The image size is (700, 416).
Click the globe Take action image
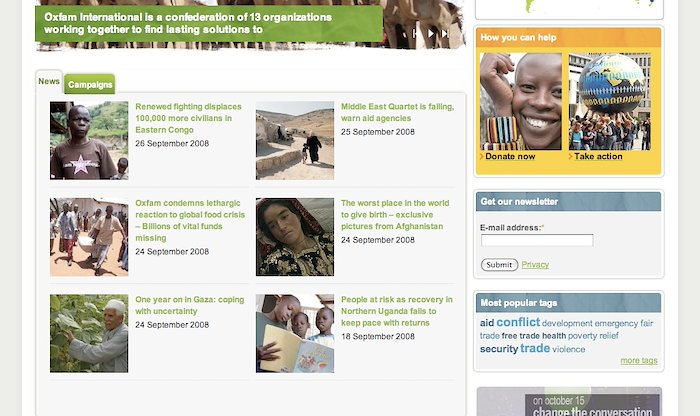pyautogui.click(x=609, y=102)
